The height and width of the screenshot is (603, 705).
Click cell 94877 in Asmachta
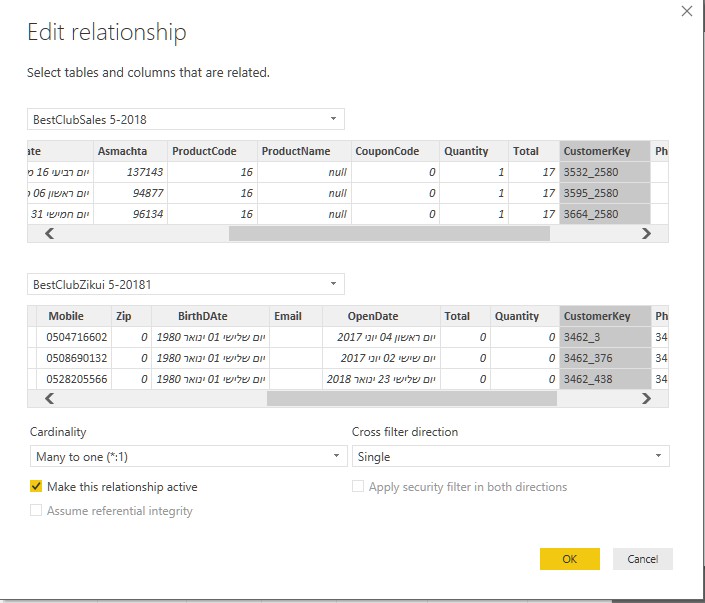tap(130, 193)
